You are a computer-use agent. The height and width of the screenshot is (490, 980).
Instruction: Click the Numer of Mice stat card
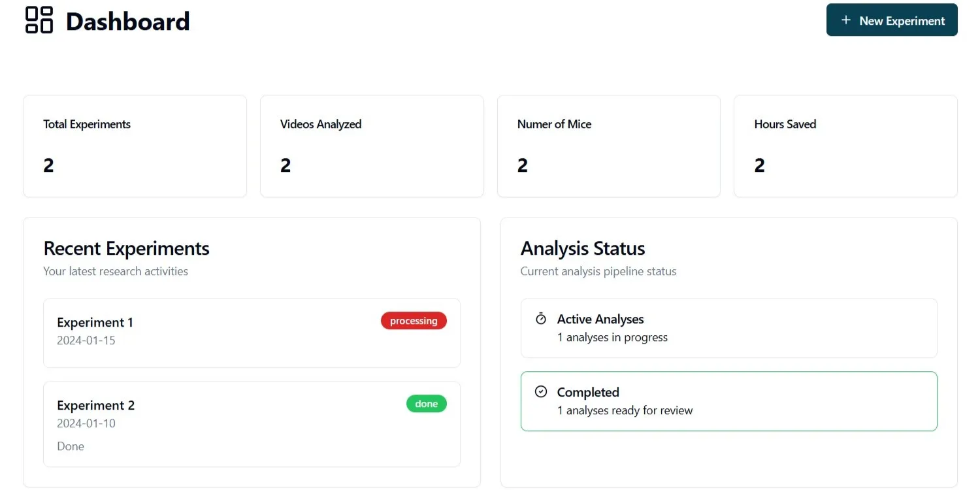click(x=608, y=145)
